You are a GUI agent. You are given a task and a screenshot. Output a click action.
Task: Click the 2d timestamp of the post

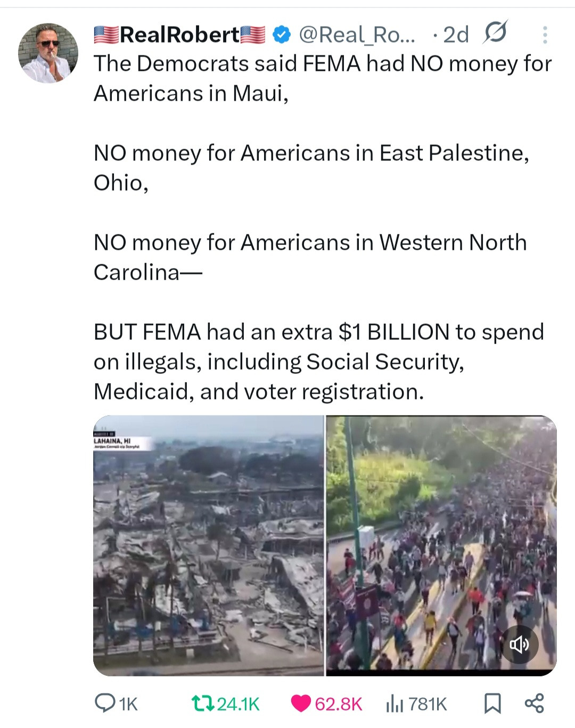pos(456,35)
